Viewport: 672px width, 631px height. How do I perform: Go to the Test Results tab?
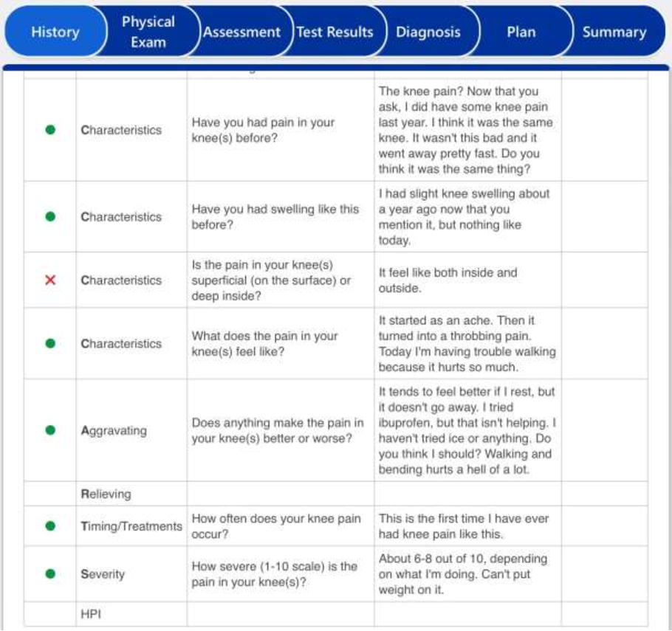pyautogui.click(x=335, y=32)
